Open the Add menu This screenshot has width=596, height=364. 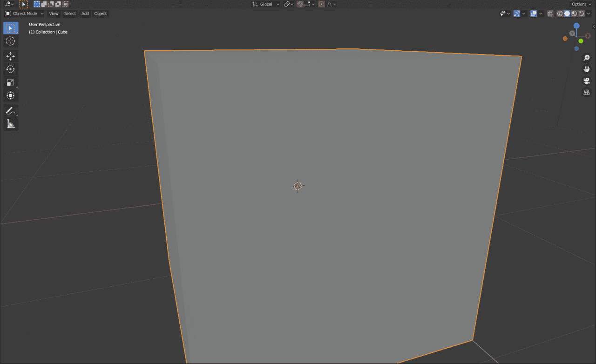point(85,13)
